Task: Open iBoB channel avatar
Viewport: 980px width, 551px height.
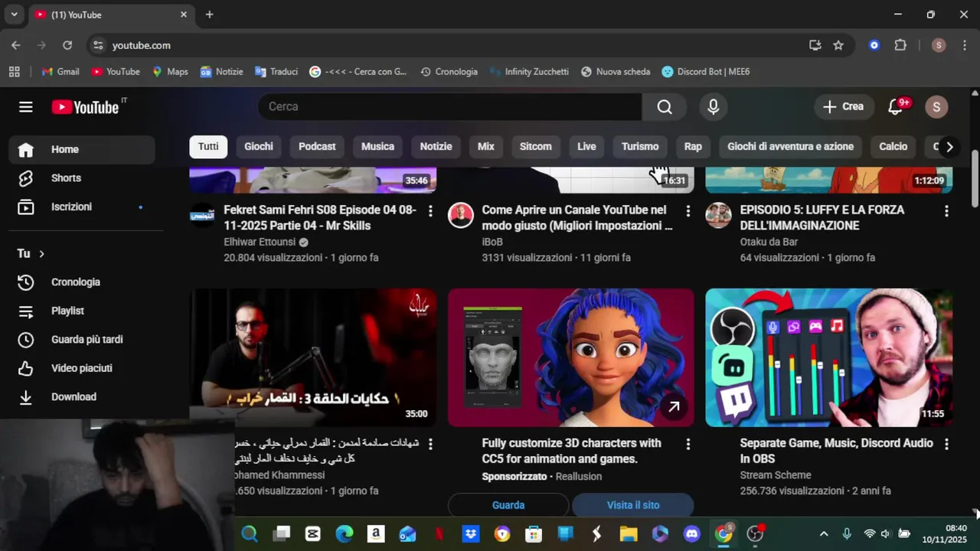Action: click(461, 216)
